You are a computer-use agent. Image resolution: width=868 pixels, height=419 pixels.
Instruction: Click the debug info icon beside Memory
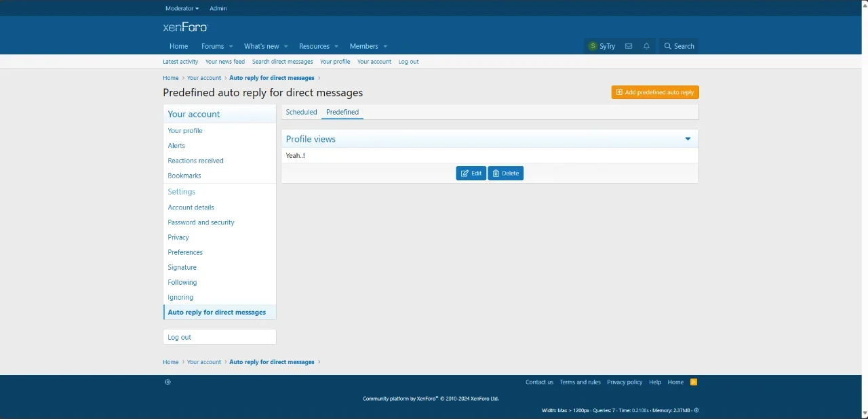pyautogui.click(x=696, y=411)
